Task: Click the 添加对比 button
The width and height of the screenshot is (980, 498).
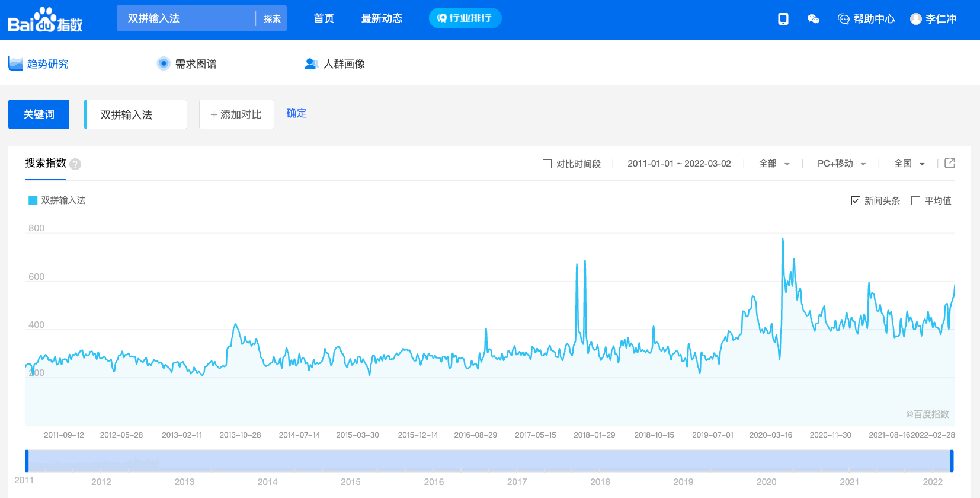Action: [236, 114]
